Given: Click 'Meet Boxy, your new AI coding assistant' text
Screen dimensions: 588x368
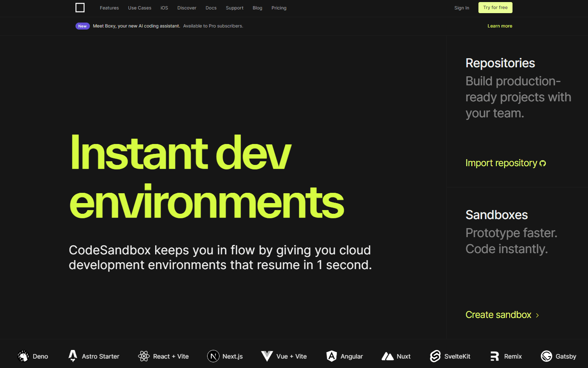Looking at the screenshot, I should coord(136,26).
